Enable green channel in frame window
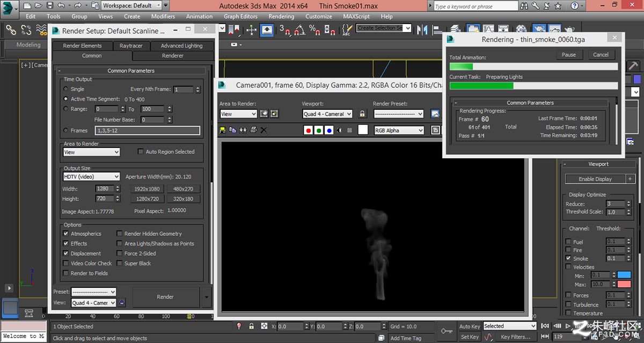Screen dimensions: 644x343 click(x=319, y=130)
